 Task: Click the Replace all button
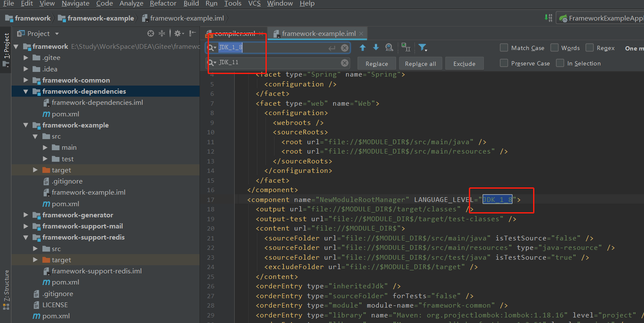(x=420, y=63)
